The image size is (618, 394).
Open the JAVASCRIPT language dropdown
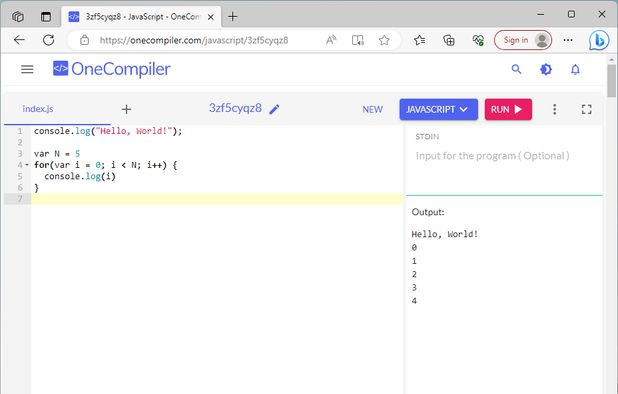click(x=439, y=109)
